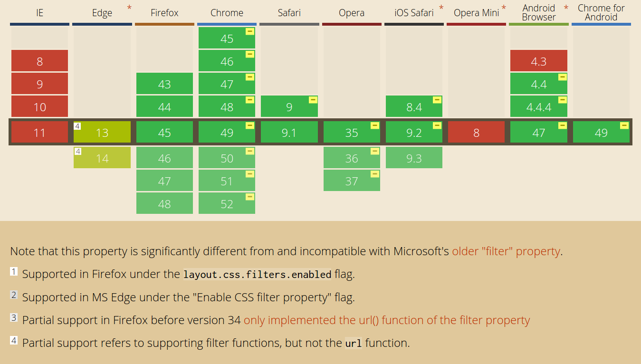Click the Firefox 48 version cell
The image size is (641, 364).
164,204
